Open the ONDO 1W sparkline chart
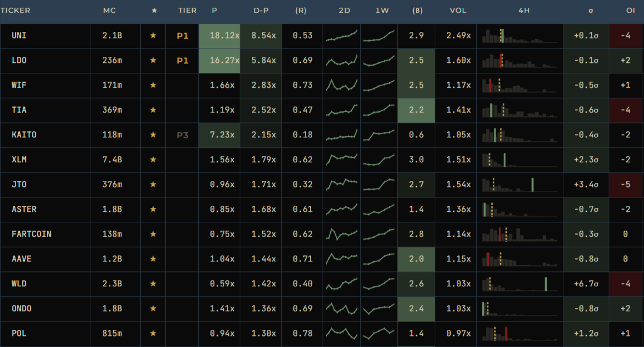This screenshot has width=644, height=347. click(x=379, y=308)
